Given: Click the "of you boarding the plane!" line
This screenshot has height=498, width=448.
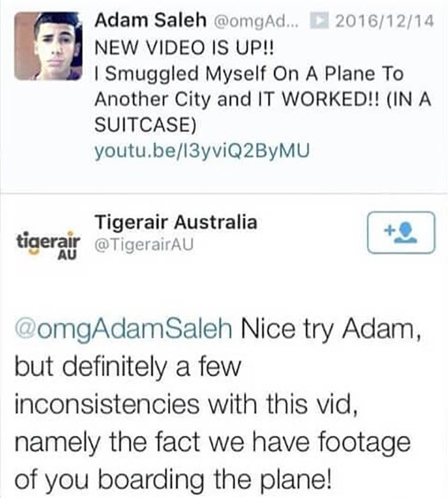Looking at the screenshot, I should tap(174, 480).
